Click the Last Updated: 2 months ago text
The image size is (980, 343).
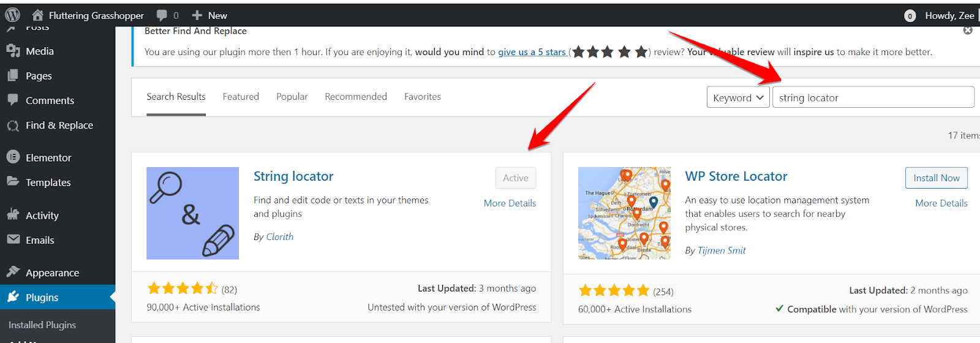(x=908, y=290)
